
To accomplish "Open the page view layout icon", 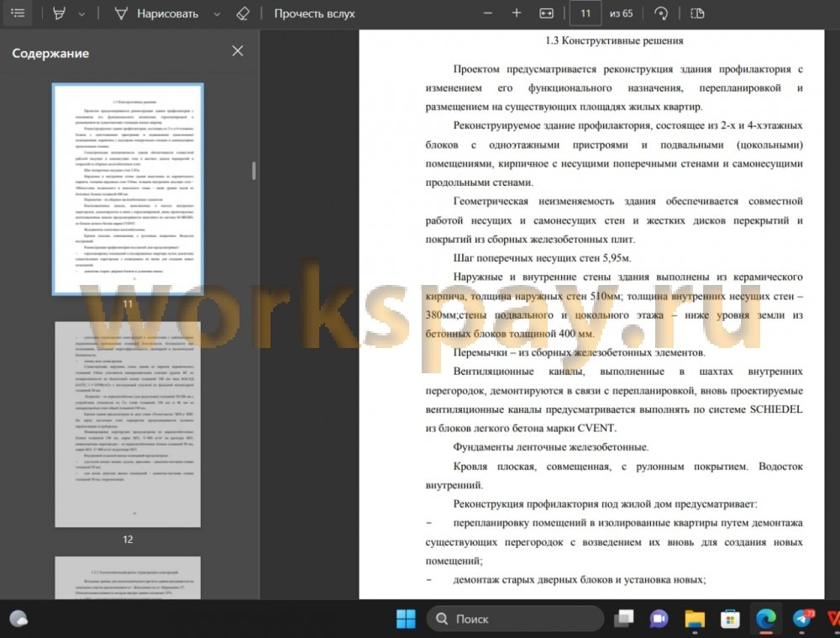I will point(697,13).
